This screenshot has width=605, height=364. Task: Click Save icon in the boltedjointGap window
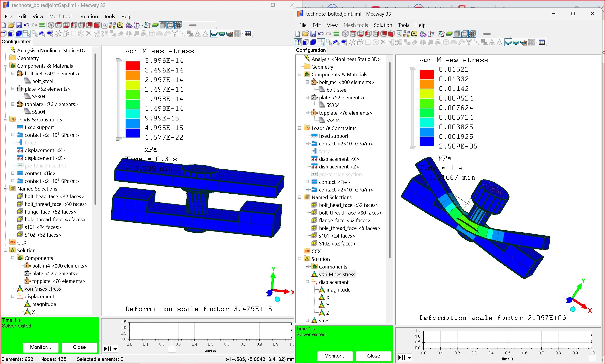click(x=19, y=25)
